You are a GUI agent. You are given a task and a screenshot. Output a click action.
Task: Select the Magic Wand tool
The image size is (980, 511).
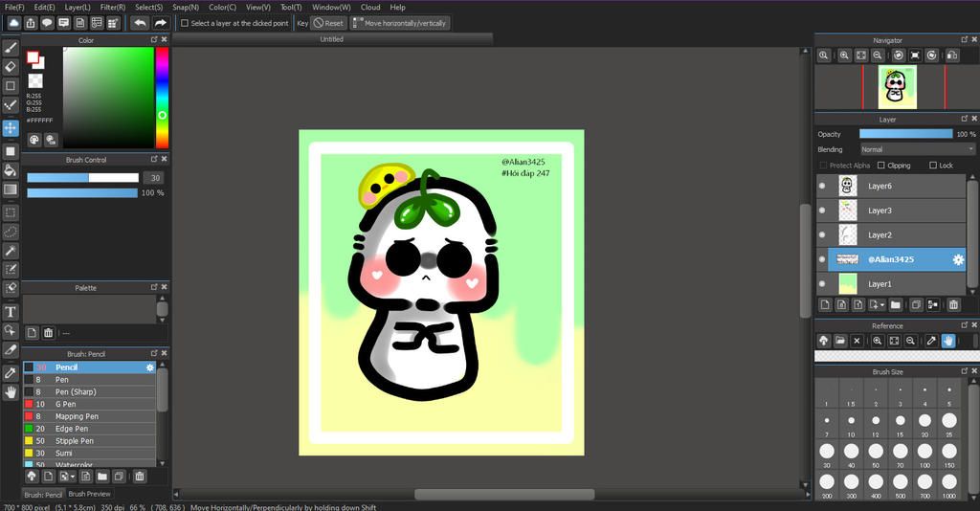11,251
